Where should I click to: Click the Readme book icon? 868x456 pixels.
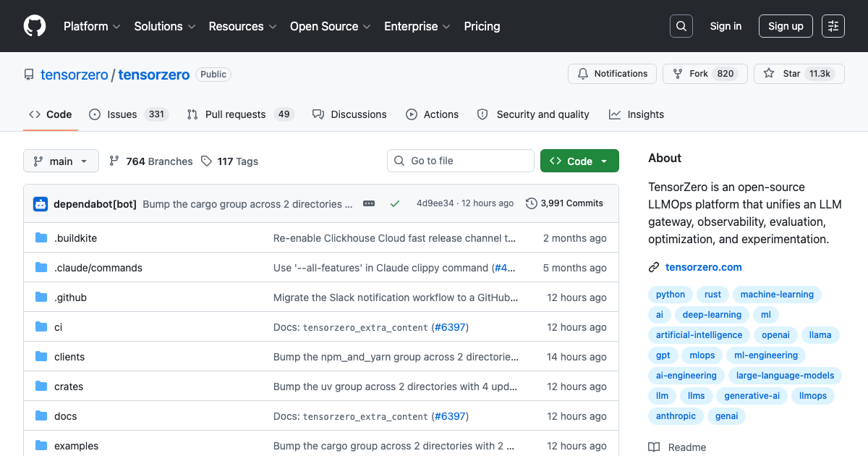[654, 447]
